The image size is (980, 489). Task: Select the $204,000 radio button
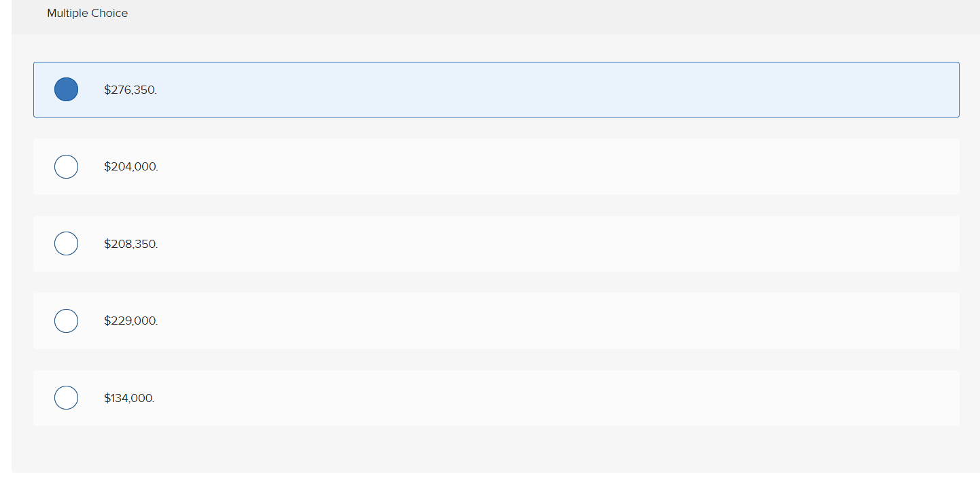66,166
